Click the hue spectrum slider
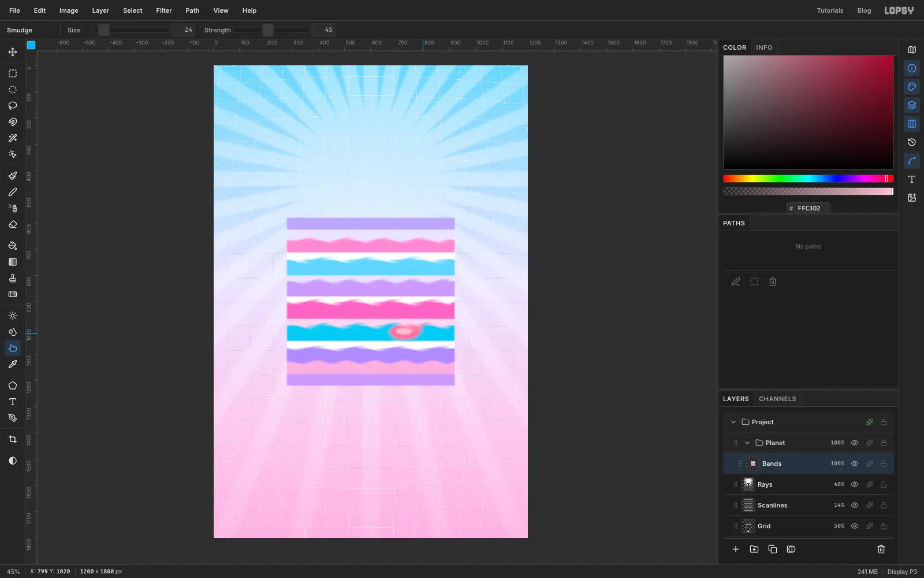Viewport: 924px width, 578px height. click(808, 179)
